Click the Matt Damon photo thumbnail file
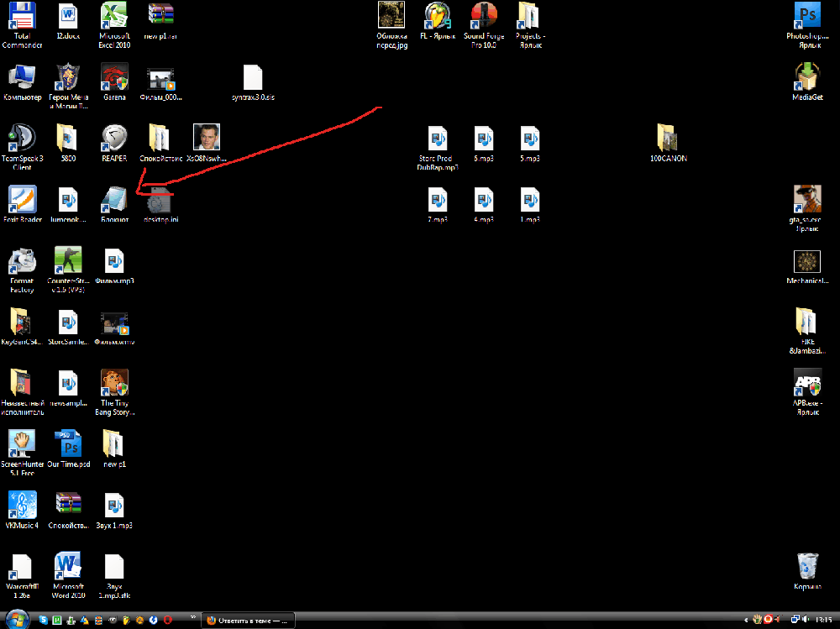The width and height of the screenshot is (840, 629). point(206,138)
